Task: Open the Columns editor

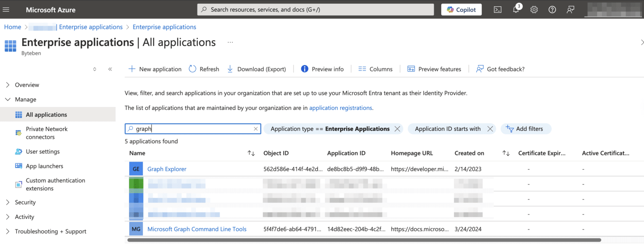Action: [x=375, y=69]
